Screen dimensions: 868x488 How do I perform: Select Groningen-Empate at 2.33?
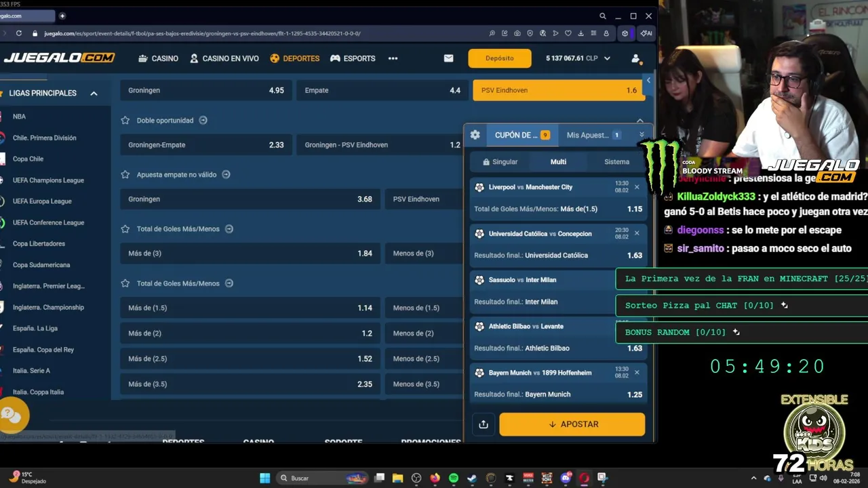tap(206, 145)
